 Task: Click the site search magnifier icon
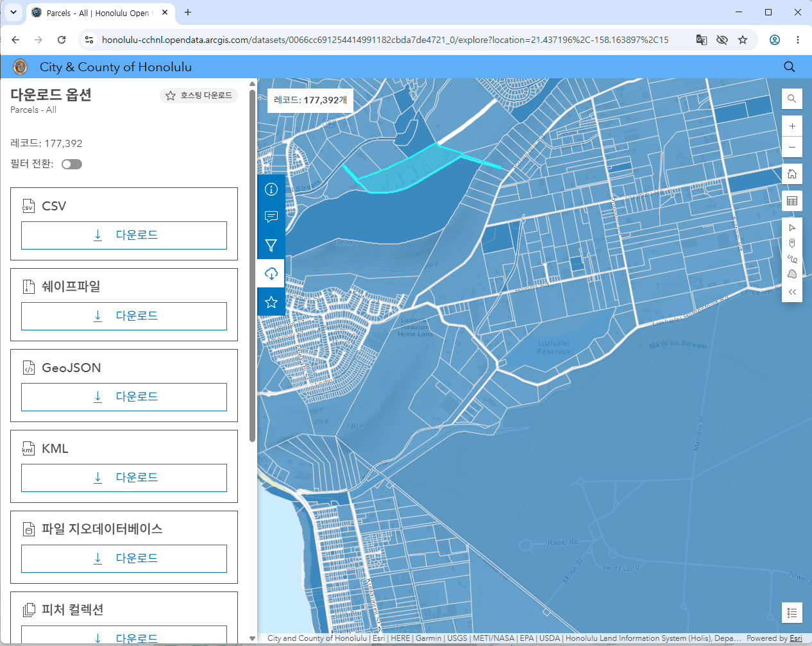(x=790, y=67)
